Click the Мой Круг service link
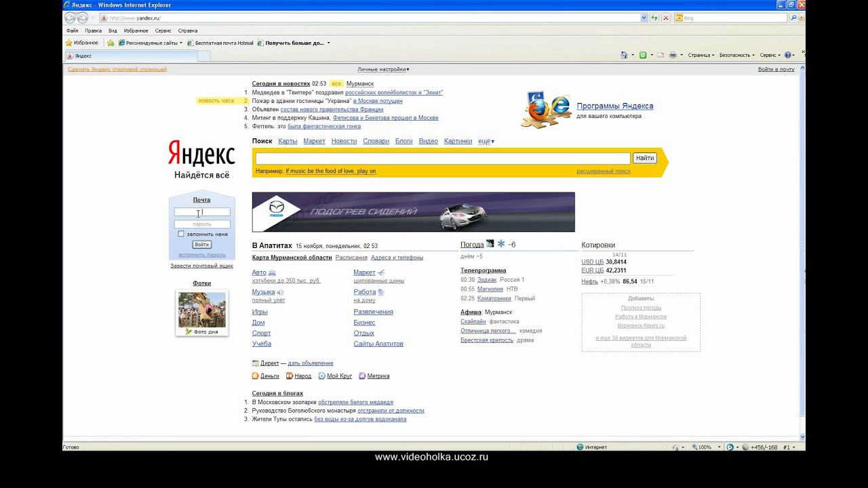This screenshot has width=868, height=488. pyautogui.click(x=335, y=375)
